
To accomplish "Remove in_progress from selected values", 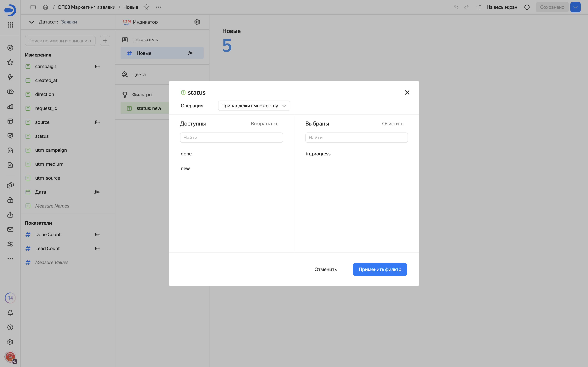I will pyautogui.click(x=318, y=154).
